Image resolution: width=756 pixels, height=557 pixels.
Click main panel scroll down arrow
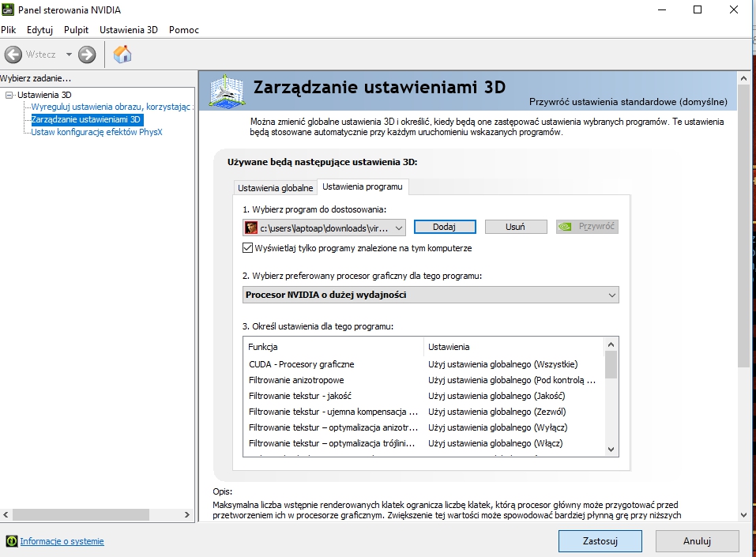tap(743, 515)
